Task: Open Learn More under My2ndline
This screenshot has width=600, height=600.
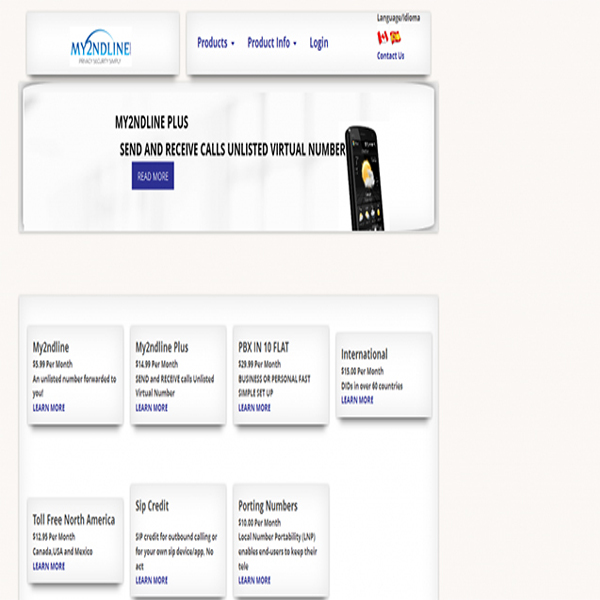Action: click(x=49, y=408)
